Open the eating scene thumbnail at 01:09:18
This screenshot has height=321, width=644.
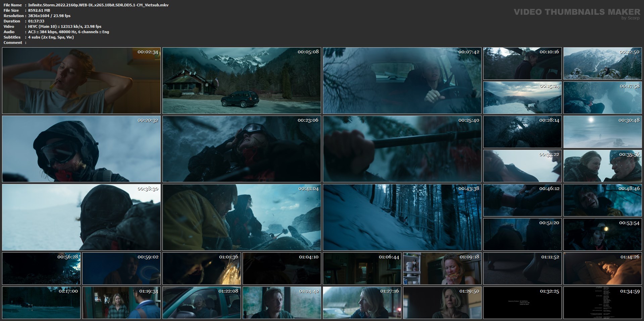[x=442, y=268]
